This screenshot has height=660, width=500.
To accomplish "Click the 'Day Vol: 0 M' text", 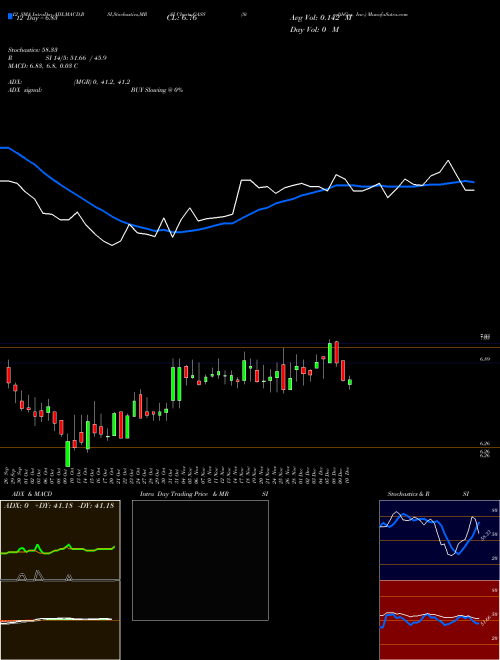I will [314, 29].
